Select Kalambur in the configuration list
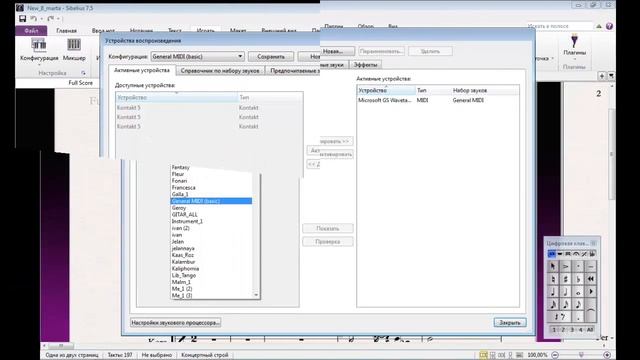 pos(211,262)
